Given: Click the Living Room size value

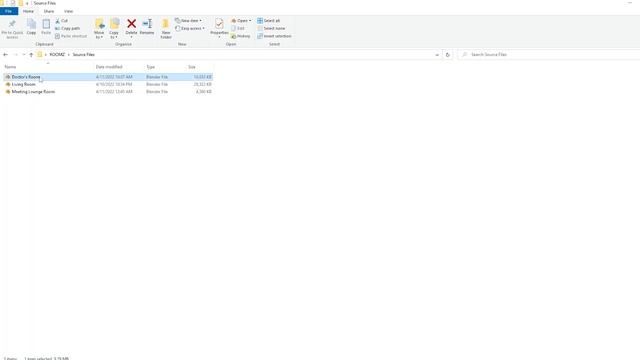Looking at the screenshot, I should (x=203, y=84).
